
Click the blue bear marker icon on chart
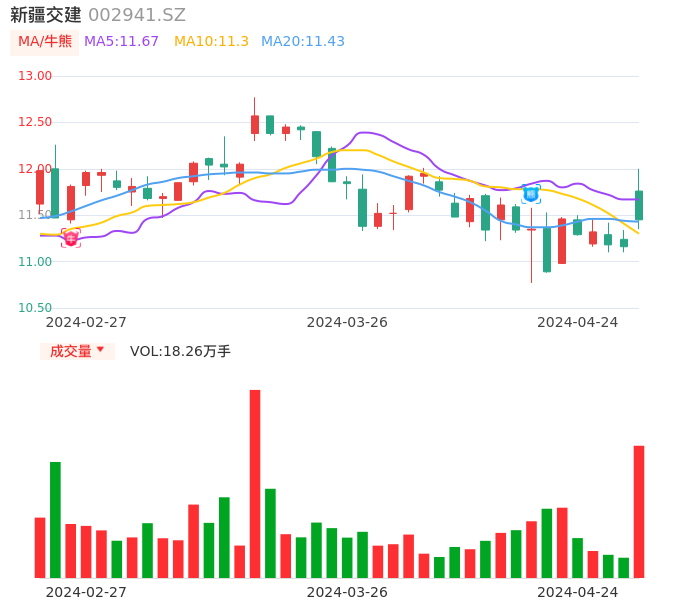pyautogui.click(x=531, y=194)
